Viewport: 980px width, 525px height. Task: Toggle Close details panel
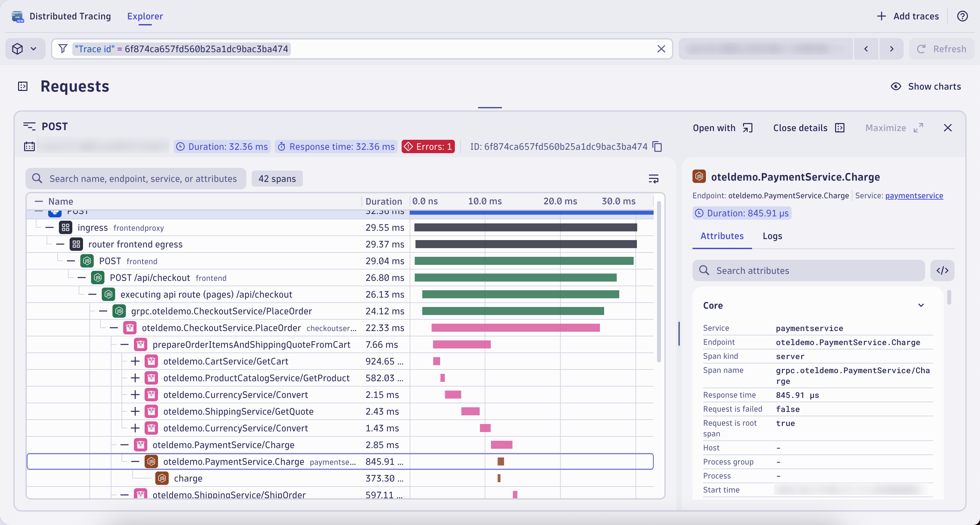pos(808,128)
